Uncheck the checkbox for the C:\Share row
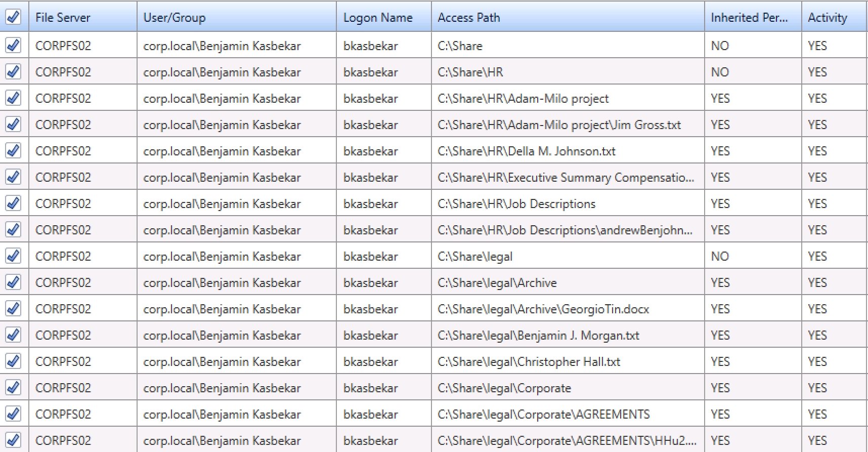The height and width of the screenshot is (452, 868). point(13,46)
